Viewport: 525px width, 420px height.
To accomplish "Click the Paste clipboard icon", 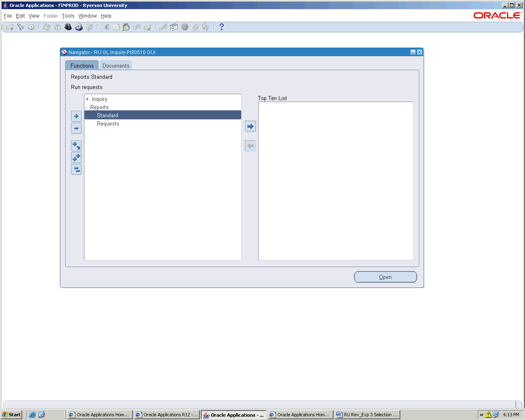I will (126, 27).
